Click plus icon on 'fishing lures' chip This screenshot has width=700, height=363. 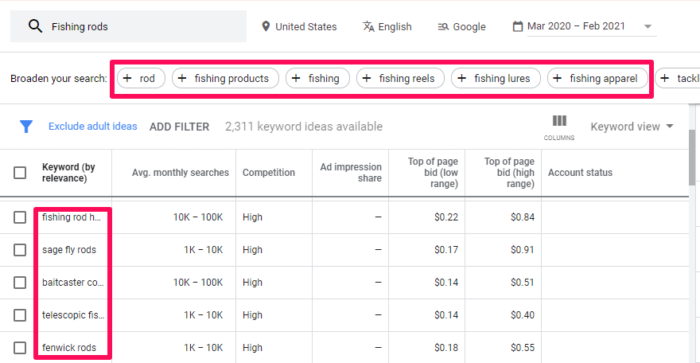pyautogui.click(x=462, y=78)
